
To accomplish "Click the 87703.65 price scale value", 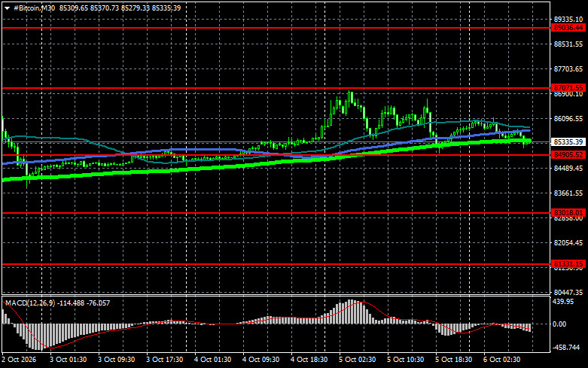I will 568,69.
